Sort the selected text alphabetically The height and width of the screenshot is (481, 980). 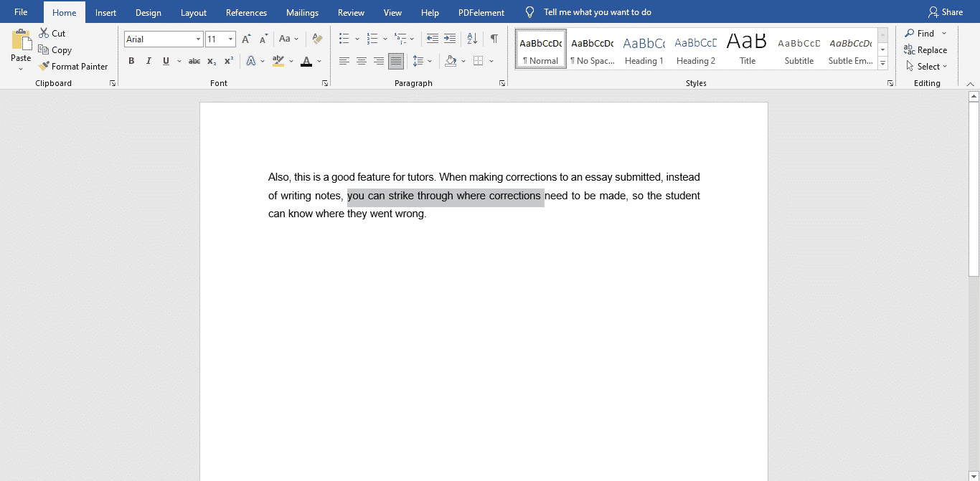471,39
